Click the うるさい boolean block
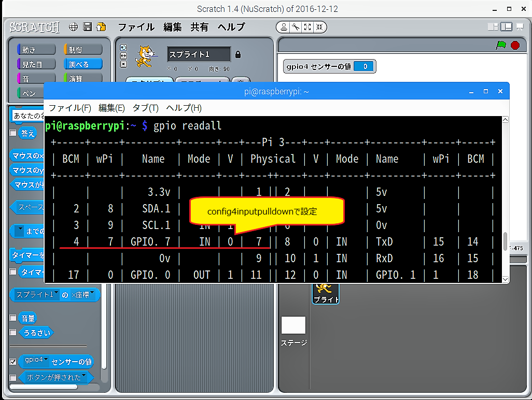532x400 pixels. click(36, 333)
